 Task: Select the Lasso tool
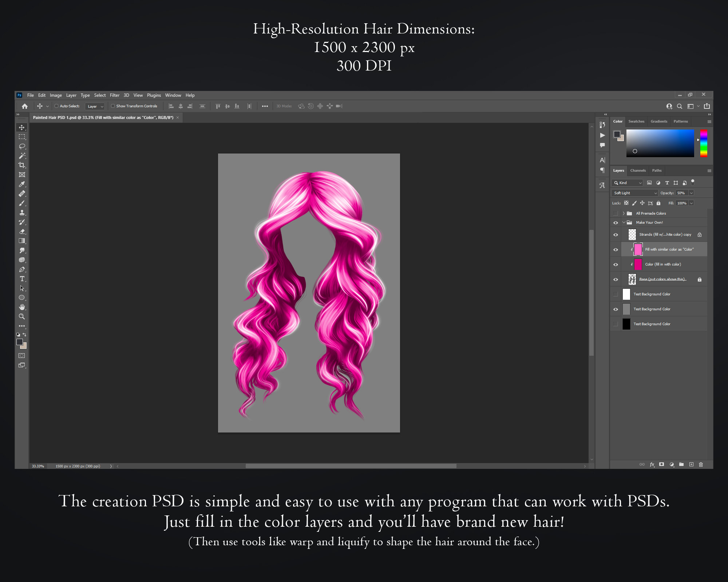coord(22,146)
